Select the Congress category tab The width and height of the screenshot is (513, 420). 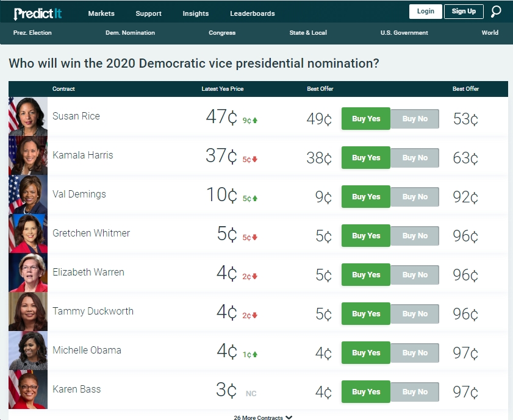pos(222,33)
